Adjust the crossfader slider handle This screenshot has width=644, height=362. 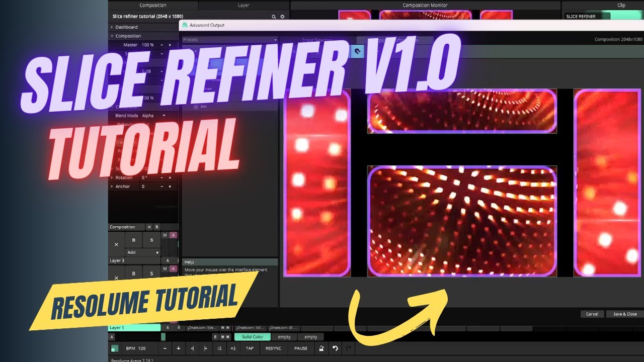click(x=163, y=337)
